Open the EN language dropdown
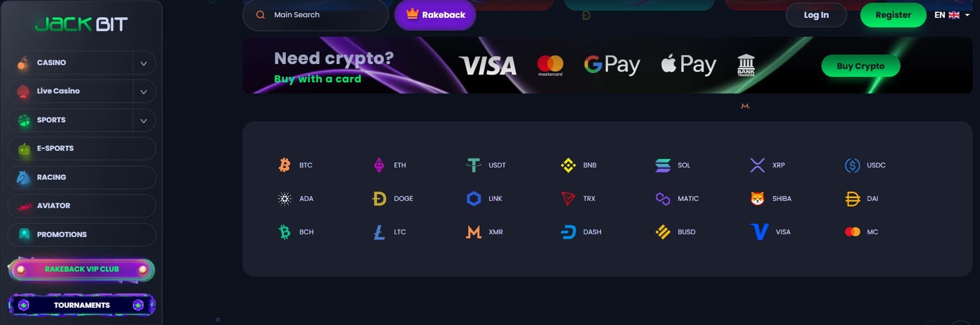Image resolution: width=980 pixels, height=325 pixels. pos(952,15)
